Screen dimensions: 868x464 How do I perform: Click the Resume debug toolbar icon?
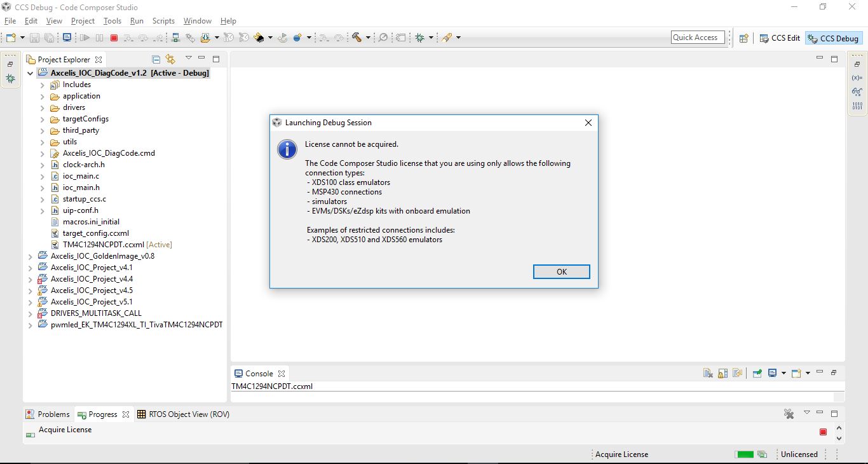click(85, 38)
